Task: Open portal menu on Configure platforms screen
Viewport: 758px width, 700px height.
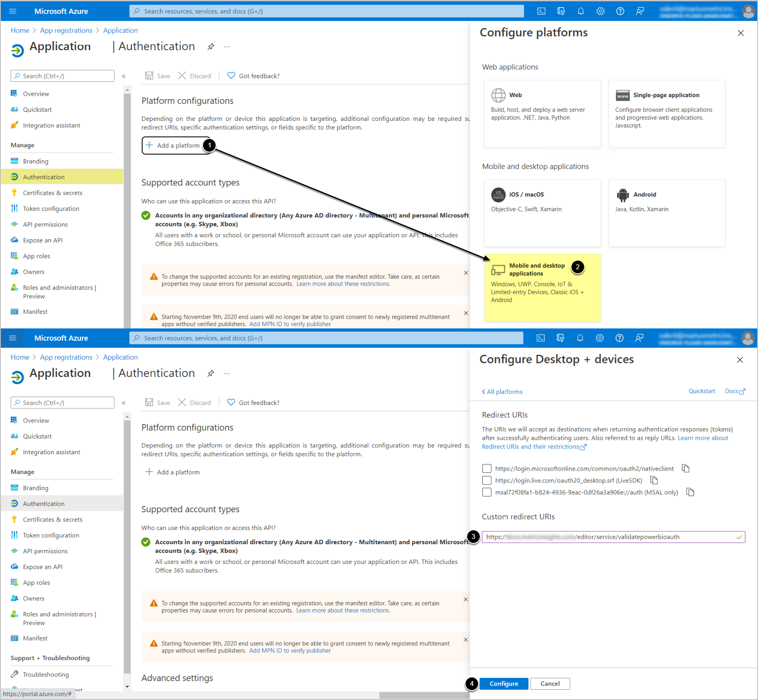Action: tap(13, 11)
